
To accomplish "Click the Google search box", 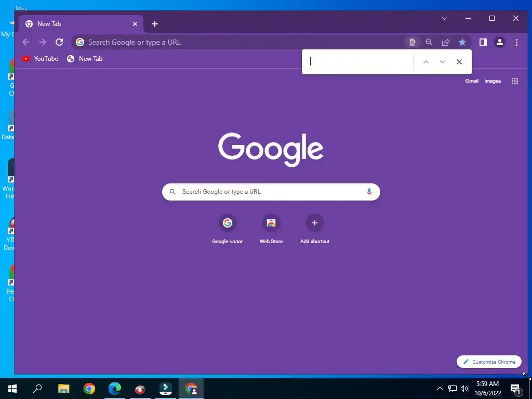I will 271,192.
